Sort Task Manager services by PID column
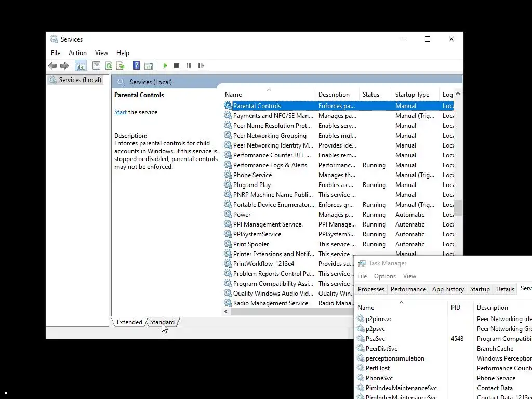Viewport: 532px width, 399px height. [460, 308]
